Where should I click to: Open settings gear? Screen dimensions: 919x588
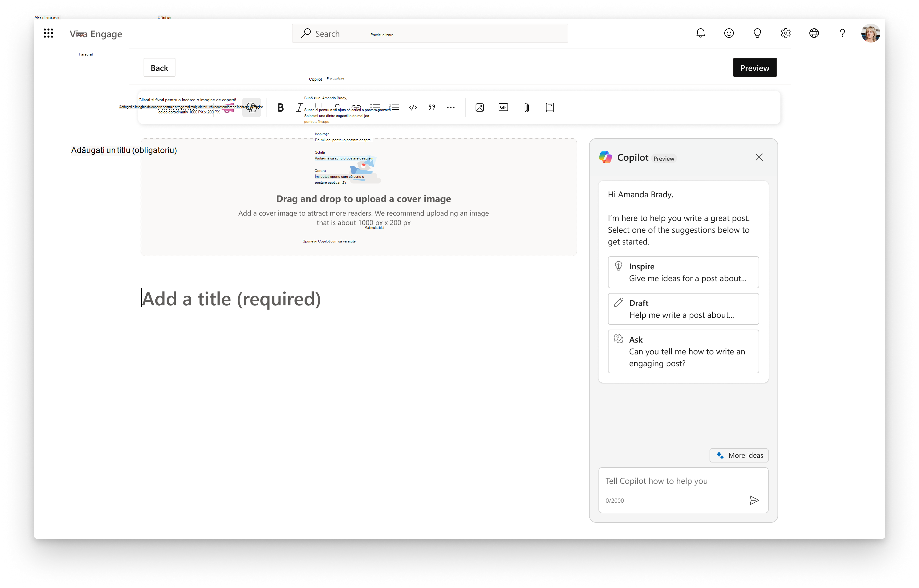click(x=785, y=33)
